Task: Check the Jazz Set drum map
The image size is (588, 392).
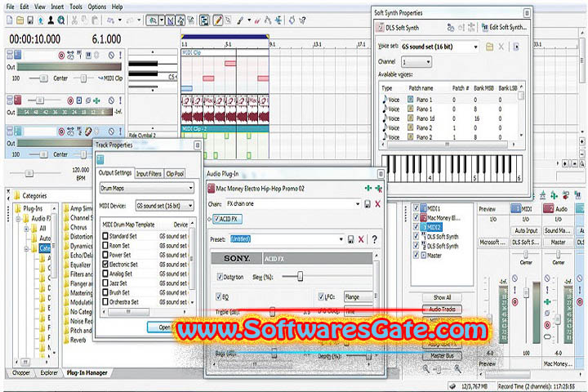Action: (105, 283)
